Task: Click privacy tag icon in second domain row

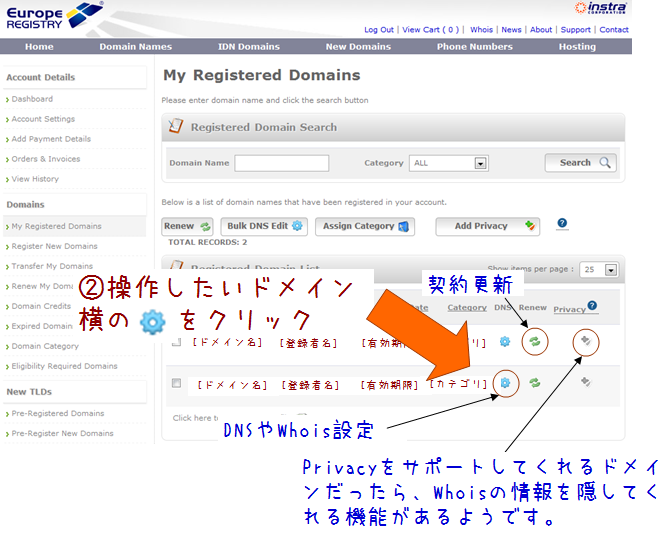Action: [586, 382]
